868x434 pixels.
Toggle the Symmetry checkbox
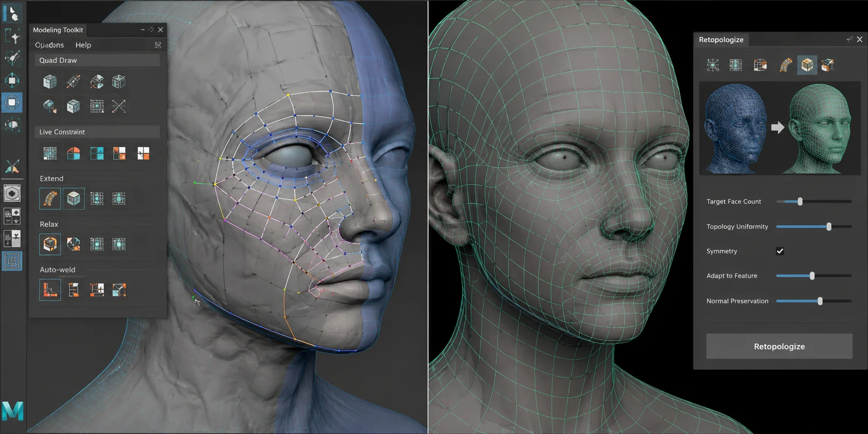point(780,251)
